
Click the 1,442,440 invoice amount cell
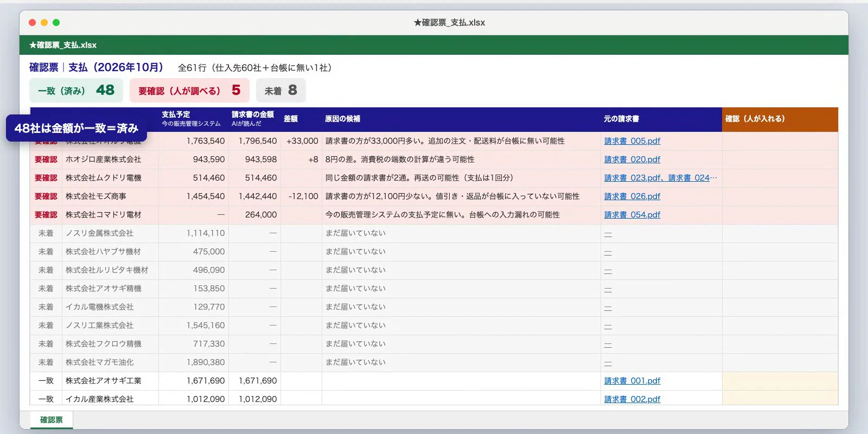pos(254,196)
